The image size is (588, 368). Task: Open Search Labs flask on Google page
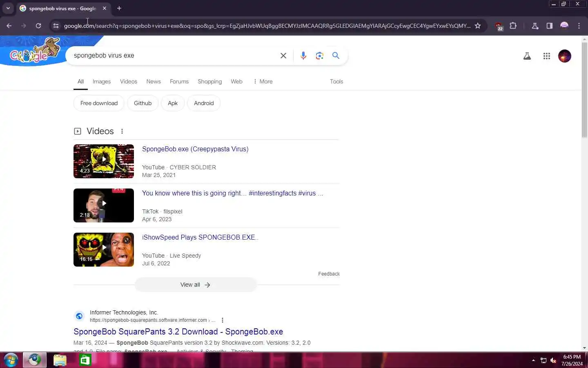point(527,56)
